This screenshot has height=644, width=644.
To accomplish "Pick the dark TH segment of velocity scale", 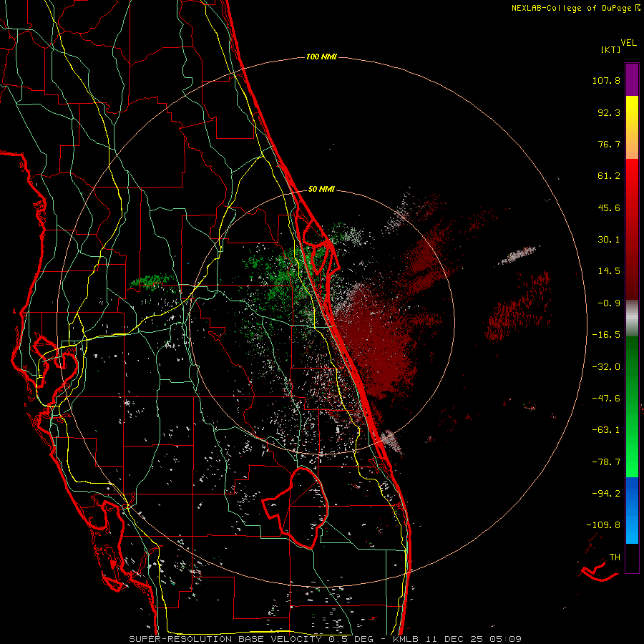I will (632, 557).
